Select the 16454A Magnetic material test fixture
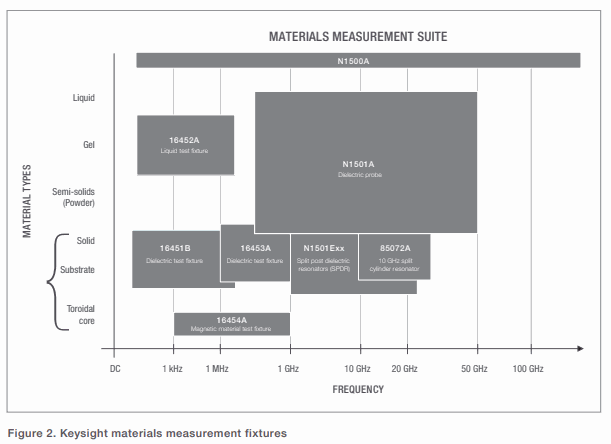Viewport: 611px width, 444px height. [x=231, y=324]
